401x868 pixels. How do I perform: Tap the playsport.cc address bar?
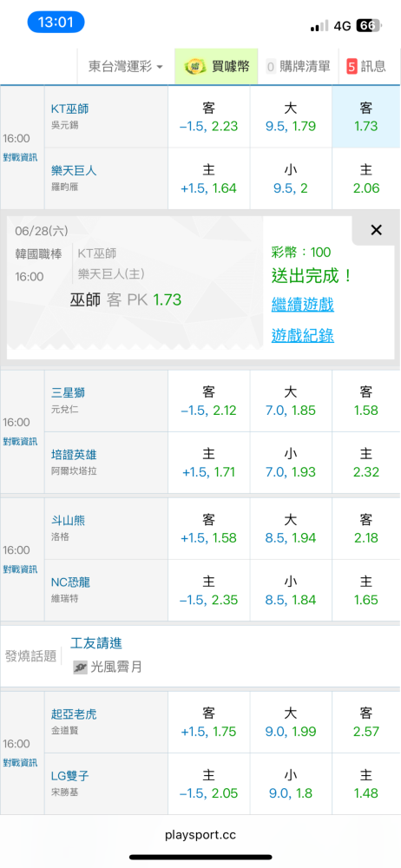click(200, 835)
